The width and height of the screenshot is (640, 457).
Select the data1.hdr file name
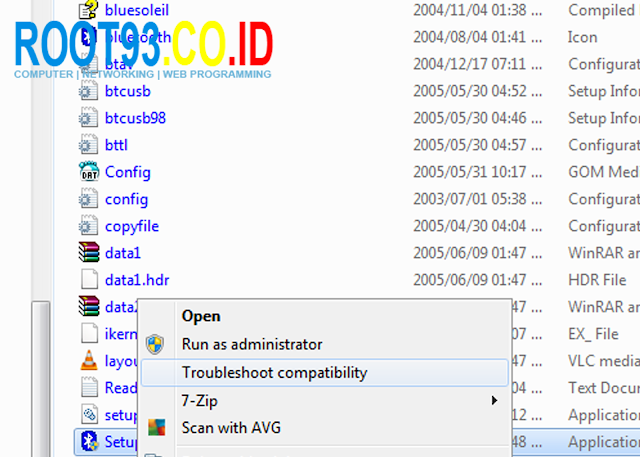coord(137,280)
